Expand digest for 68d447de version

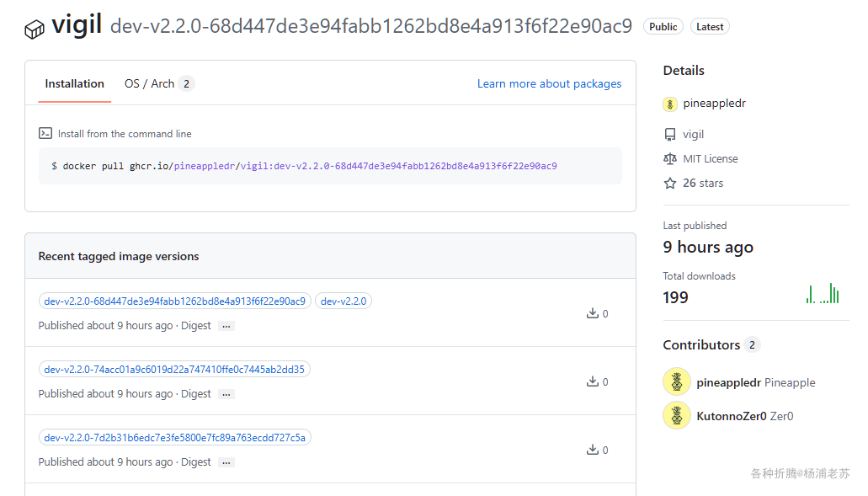[226, 326]
